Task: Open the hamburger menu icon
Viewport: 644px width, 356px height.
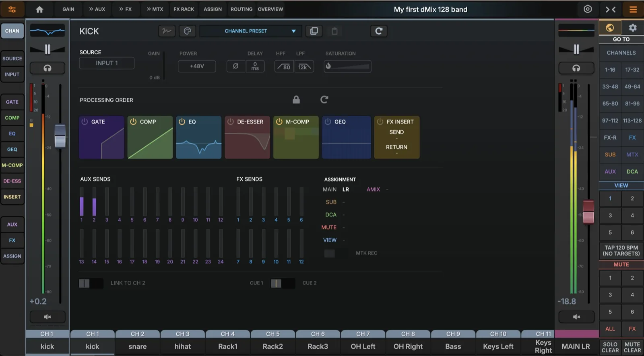Action: click(633, 9)
